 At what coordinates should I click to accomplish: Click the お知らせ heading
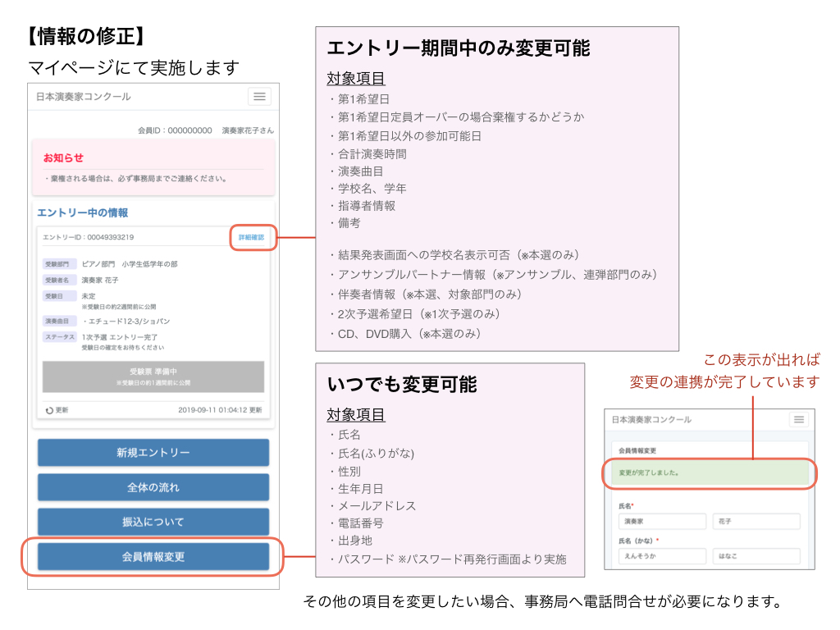(63, 158)
